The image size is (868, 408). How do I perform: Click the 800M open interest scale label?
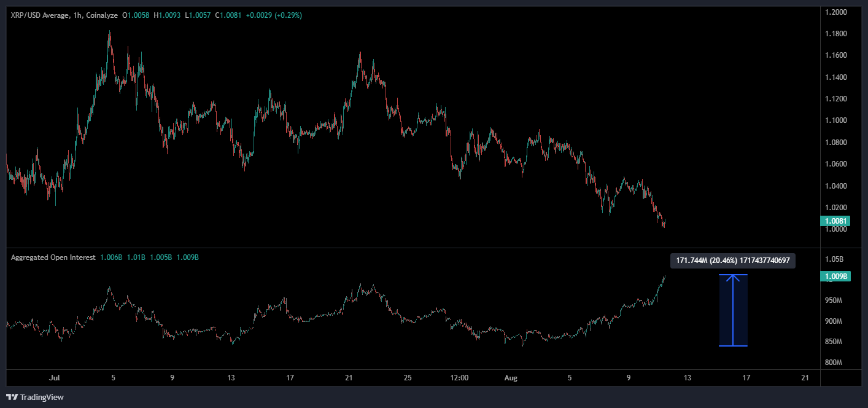coord(834,363)
